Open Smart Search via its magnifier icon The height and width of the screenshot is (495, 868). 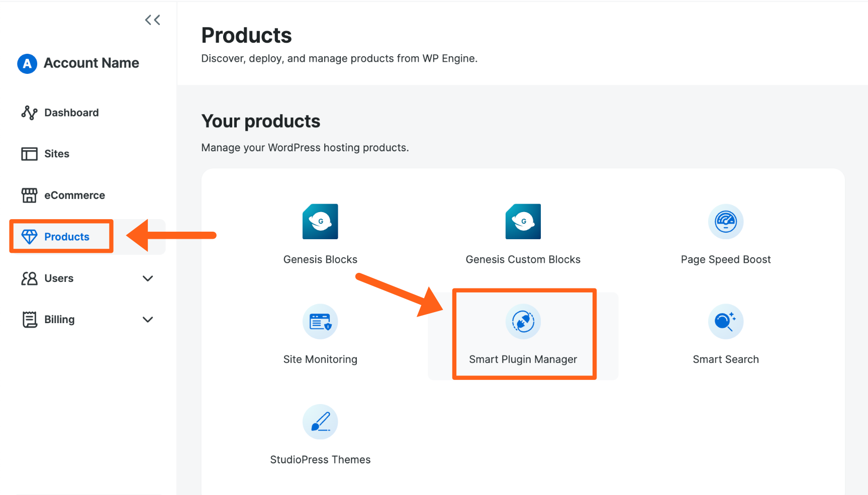point(726,321)
